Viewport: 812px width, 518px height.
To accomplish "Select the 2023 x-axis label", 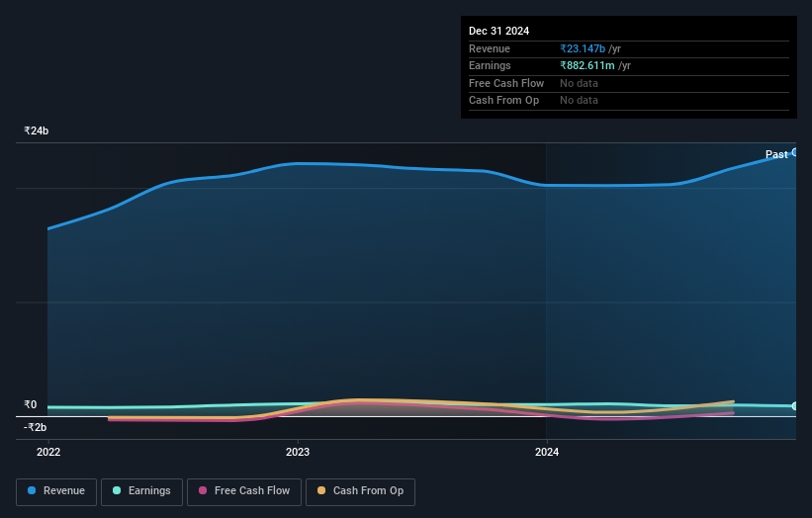I will [x=298, y=453].
